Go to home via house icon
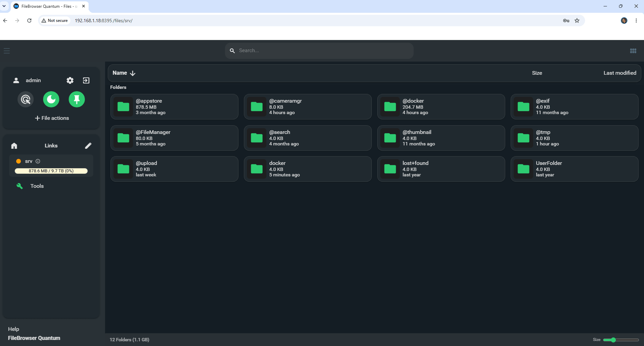This screenshot has height=346, width=644. (x=14, y=146)
